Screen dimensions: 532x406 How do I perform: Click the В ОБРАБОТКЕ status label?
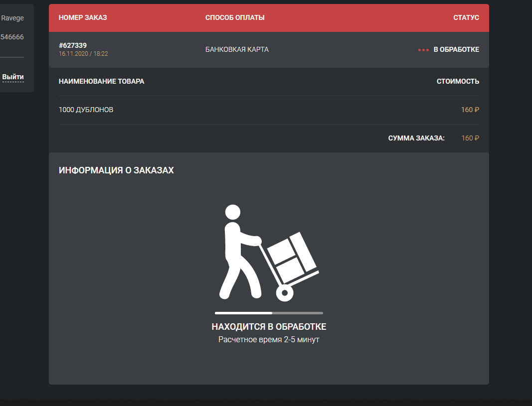456,49
